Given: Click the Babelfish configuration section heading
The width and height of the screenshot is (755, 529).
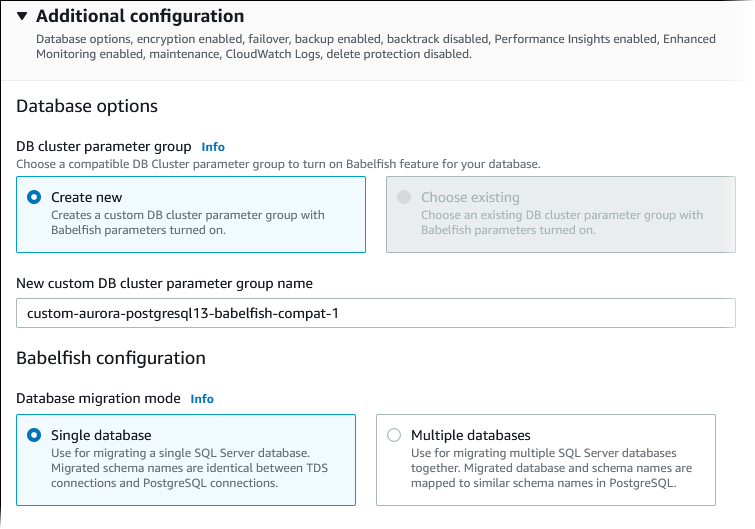Looking at the screenshot, I should pos(111,357).
